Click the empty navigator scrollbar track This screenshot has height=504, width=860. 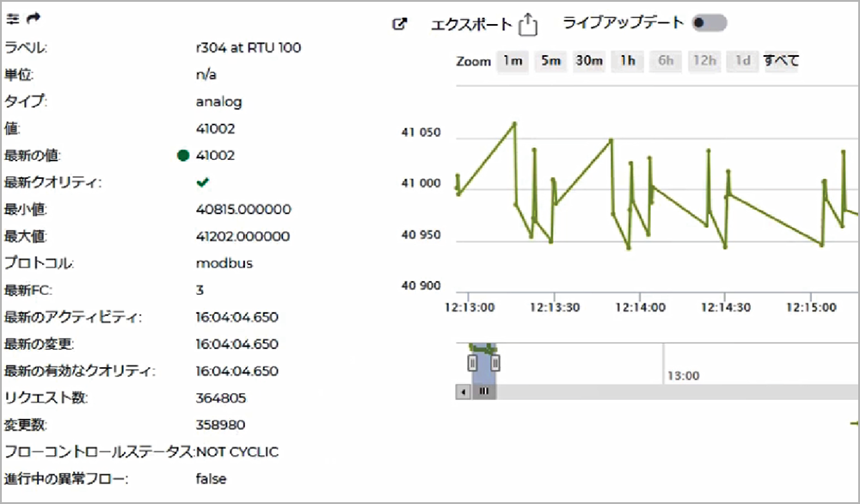pos(671,391)
